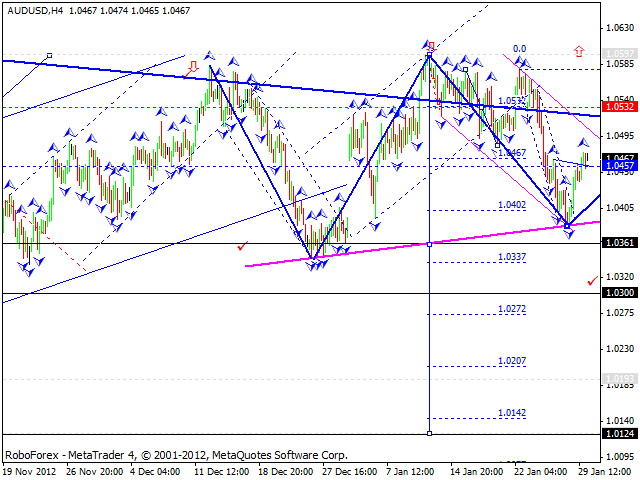Click the red checkmark near 1.0320 price
The image size is (640, 480).
click(x=592, y=280)
